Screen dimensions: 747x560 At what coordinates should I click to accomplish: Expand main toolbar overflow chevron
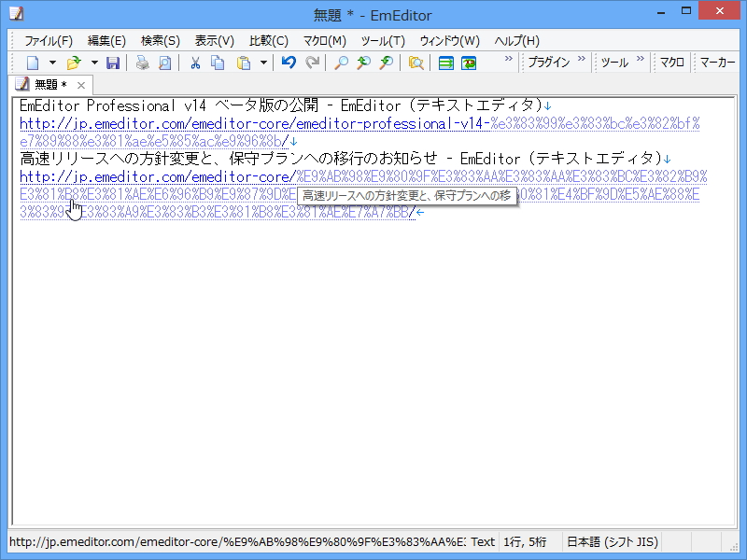coord(508,59)
